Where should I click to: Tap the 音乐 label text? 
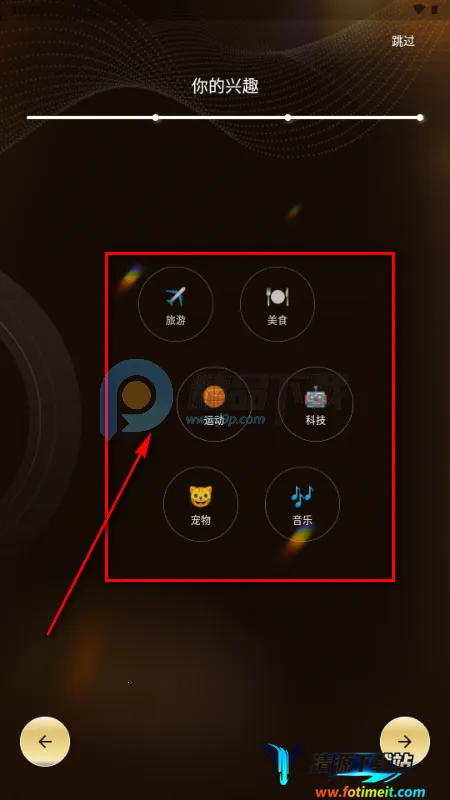(x=303, y=520)
